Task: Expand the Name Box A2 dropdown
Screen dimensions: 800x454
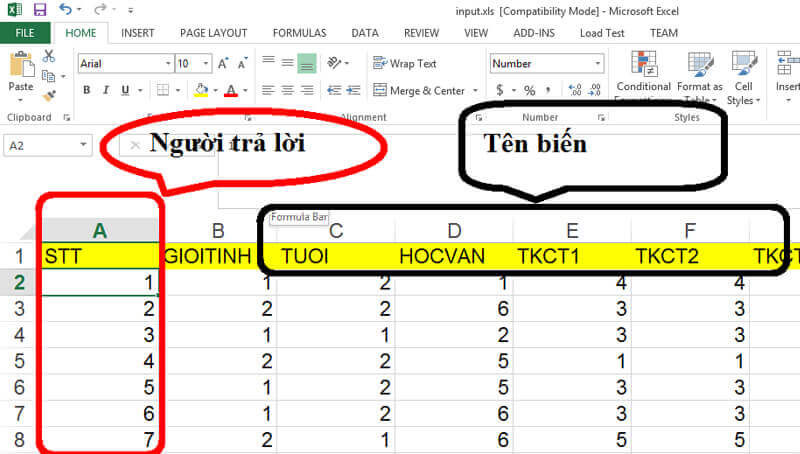Action: coord(83,145)
